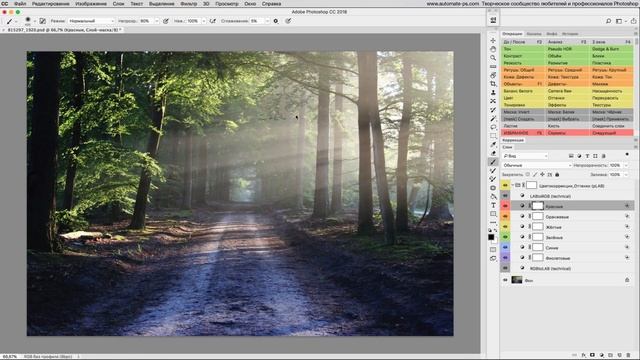
Task: Select the Type tool
Action: click(x=493, y=205)
